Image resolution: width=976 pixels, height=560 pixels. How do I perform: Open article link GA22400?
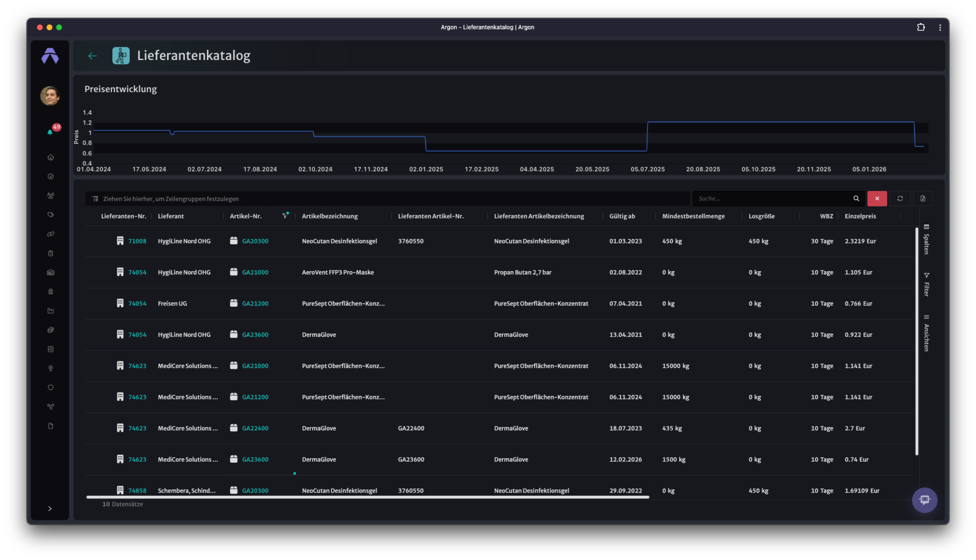[255, 428]
